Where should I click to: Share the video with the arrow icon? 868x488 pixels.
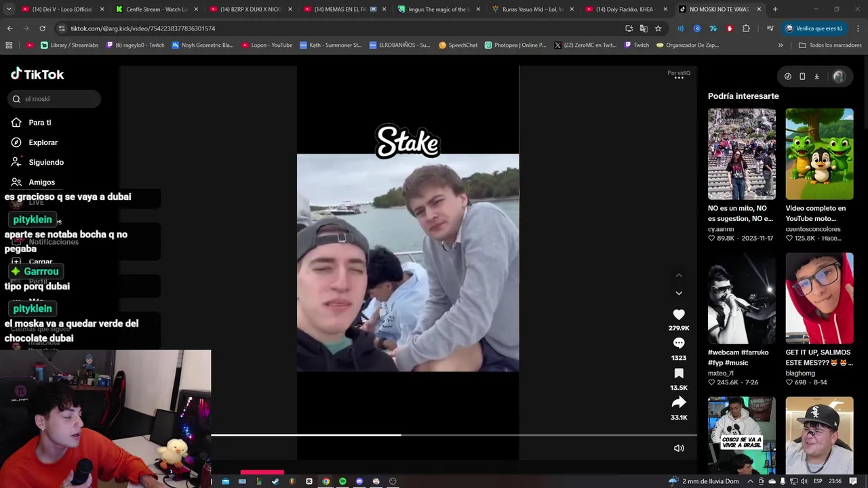point(679,403)
